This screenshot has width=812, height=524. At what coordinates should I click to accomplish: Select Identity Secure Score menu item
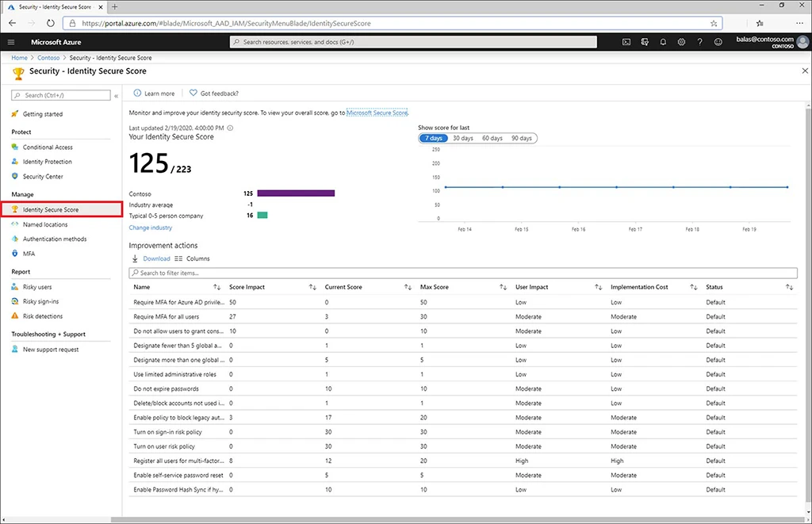click(62, 210)
